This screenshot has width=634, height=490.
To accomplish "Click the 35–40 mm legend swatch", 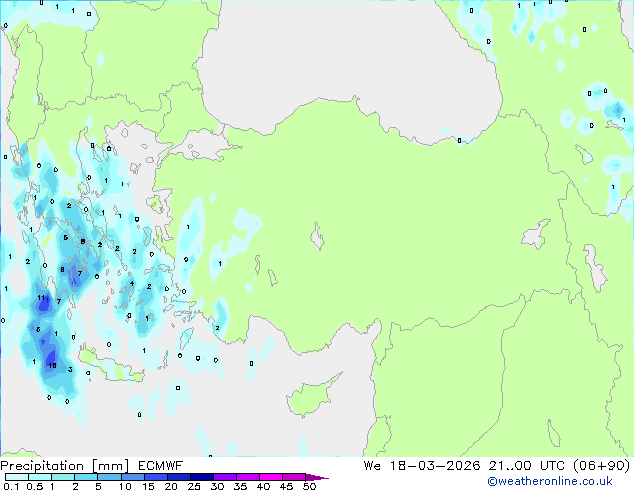I will [248, 477].
